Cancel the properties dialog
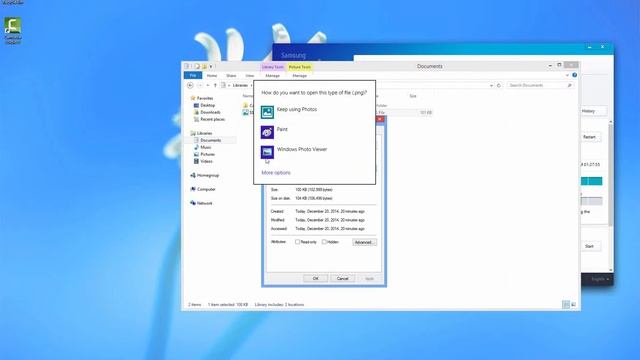The width and height of the screenshot is (640, 360). pos(342,278)
